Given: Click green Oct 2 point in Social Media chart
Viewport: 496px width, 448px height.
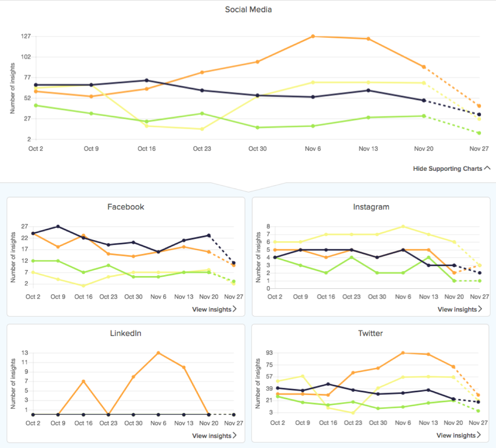Looking at the screenshot, I should pos(36,106).
